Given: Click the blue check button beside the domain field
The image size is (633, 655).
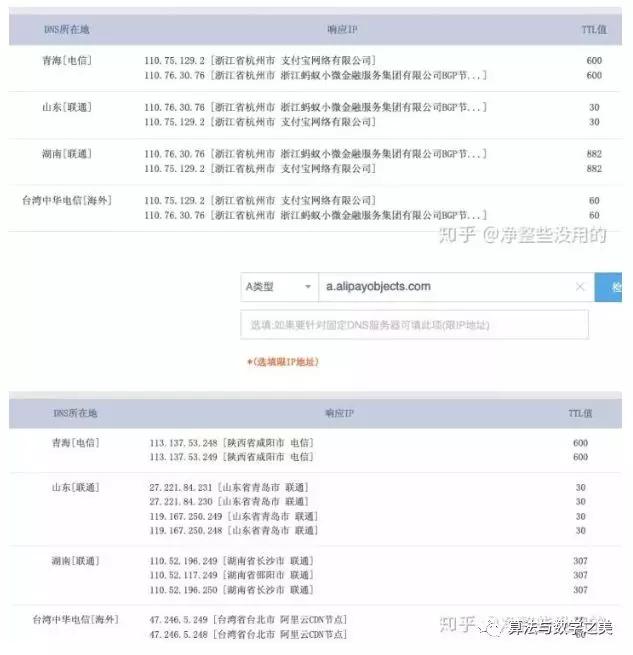Looking at the screenshot, I should click(608, 287).
